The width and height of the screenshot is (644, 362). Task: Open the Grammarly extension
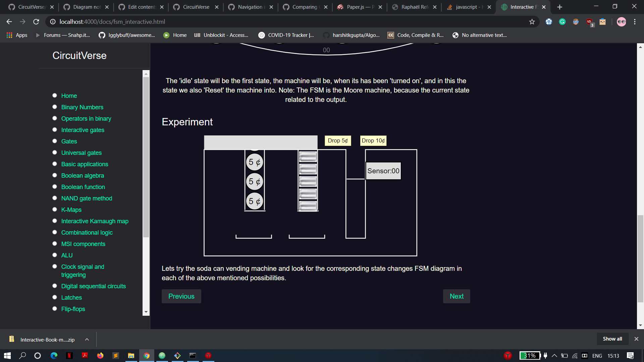[562, 22]
